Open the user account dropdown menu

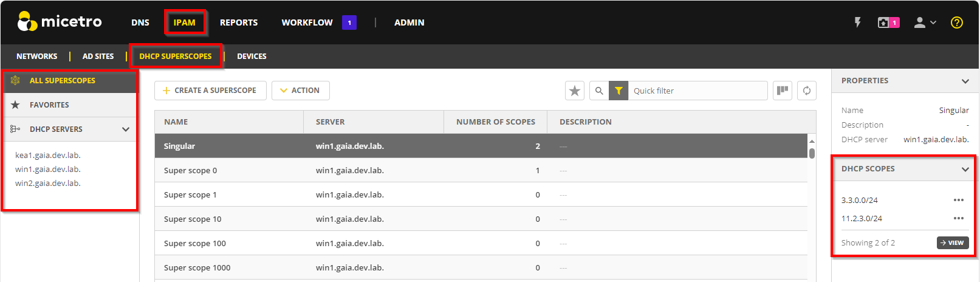coord(925,22)
